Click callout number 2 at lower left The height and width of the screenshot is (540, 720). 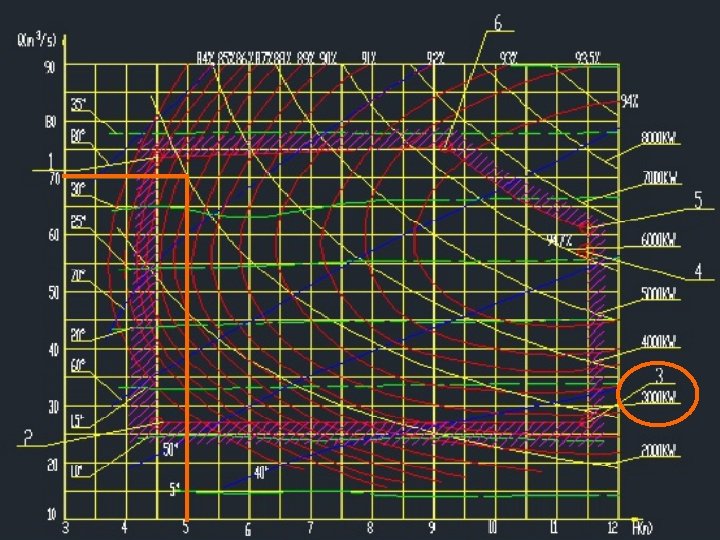click(28, 437)
